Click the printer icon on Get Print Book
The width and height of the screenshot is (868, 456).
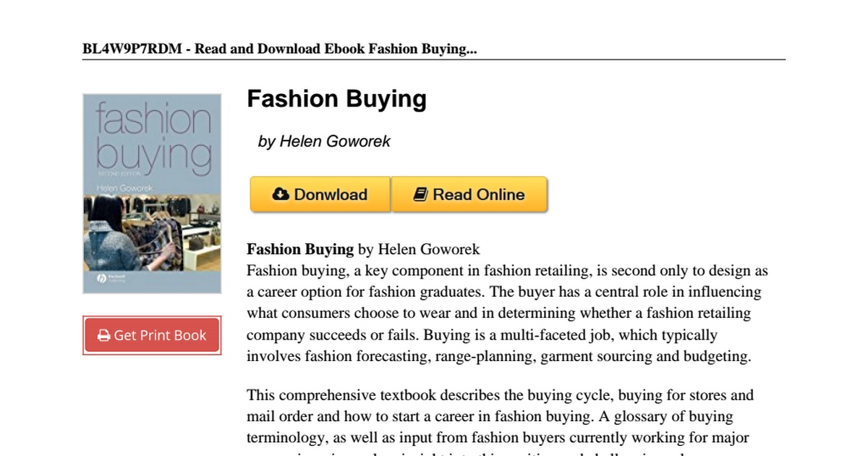[x=104, y=336]
